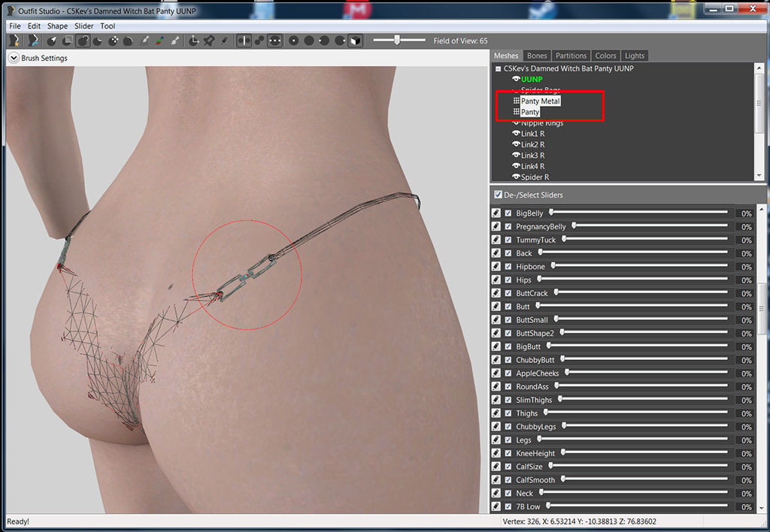Select the Select (arrow) tool
This screenshot has width=770, height=532.
pos(52,41)
